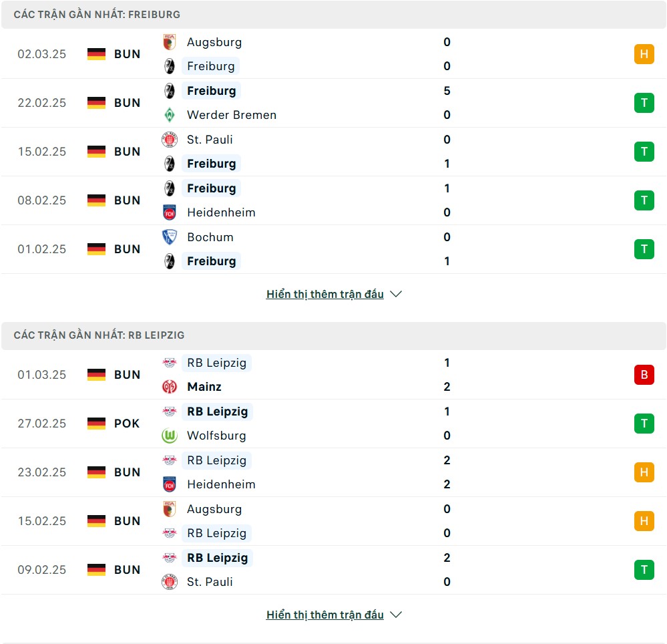Click the Wolfsburg club logo

(x=170, y=436)
